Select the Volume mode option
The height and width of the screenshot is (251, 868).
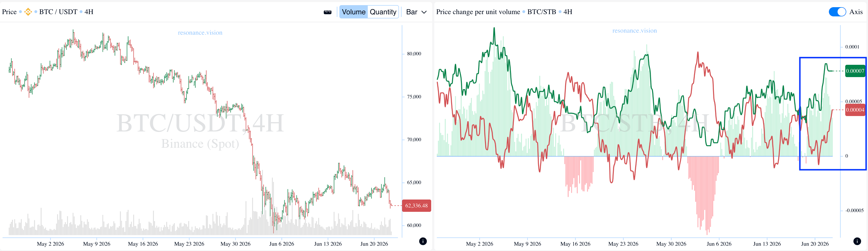(x=353, y=12)
